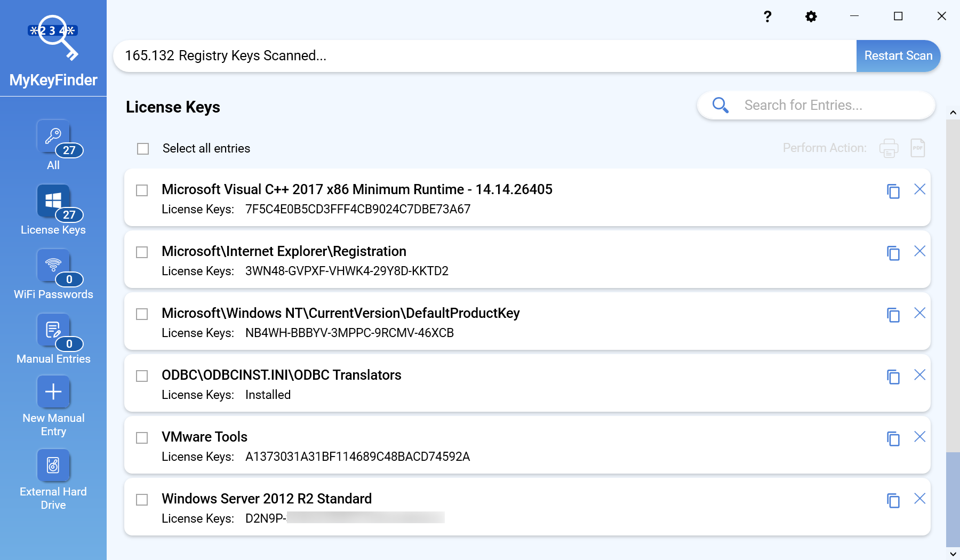Tick the Windows Server 2012 R2 checkbox
Image resolution: width=960 pixels, height=560 pixels.
tap(142, 500)
